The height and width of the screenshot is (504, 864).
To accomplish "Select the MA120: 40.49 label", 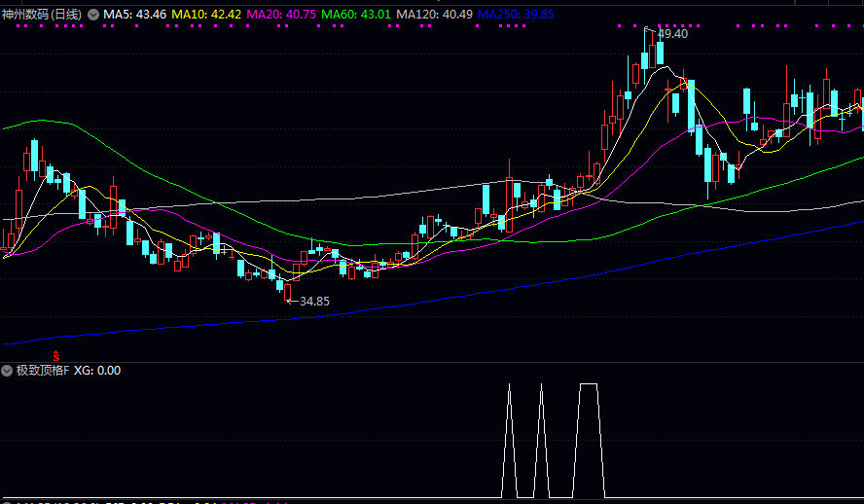I will [x=434, y=15].
